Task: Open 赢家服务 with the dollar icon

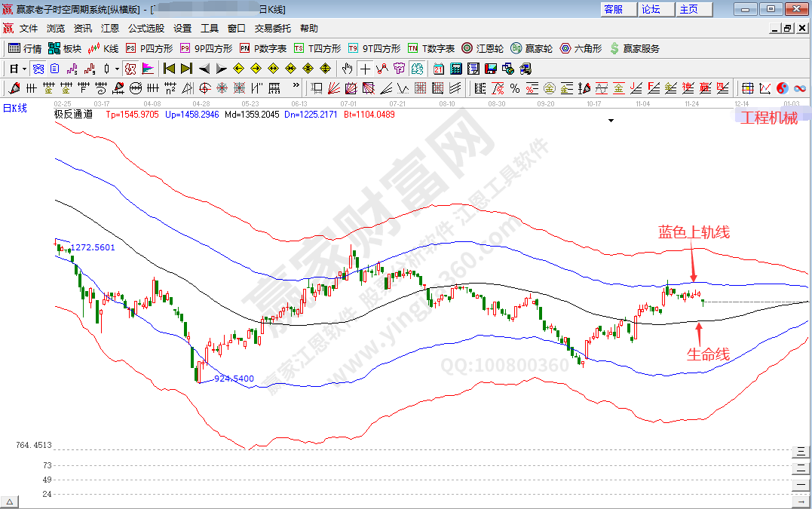Action: (634, 48)
